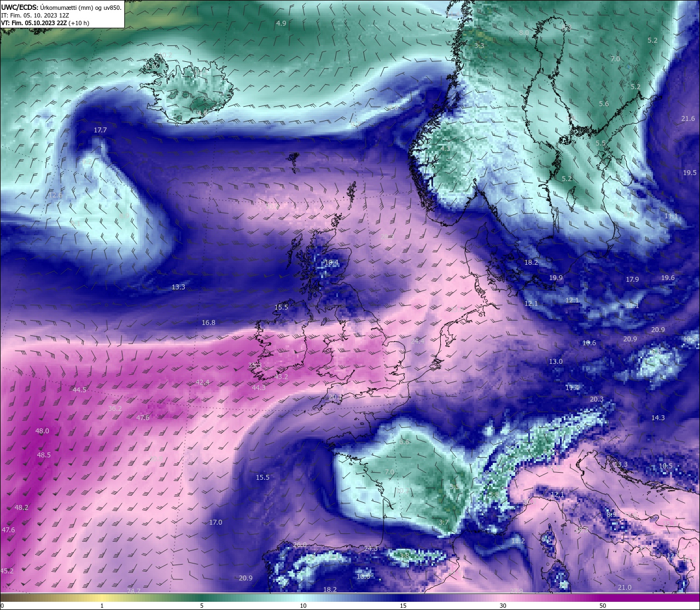Click the 17.0 value label
This screenshot has height=610, width=700.
215,522
